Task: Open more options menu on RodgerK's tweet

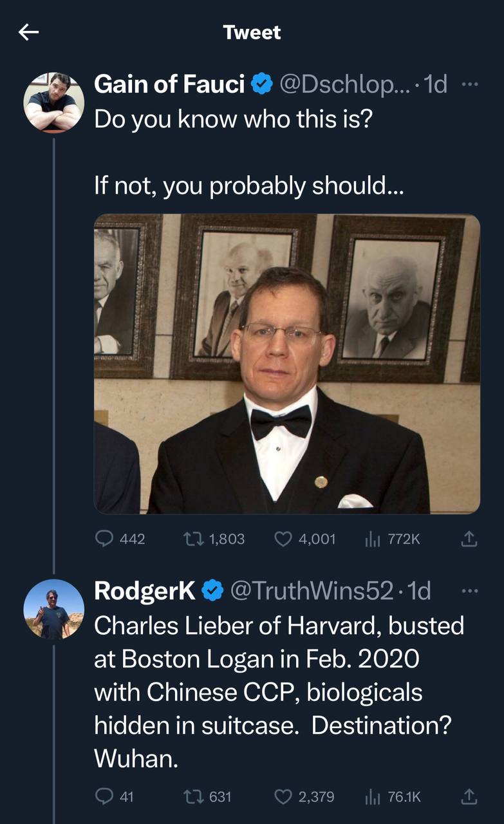Action: [x=470, y=590]
